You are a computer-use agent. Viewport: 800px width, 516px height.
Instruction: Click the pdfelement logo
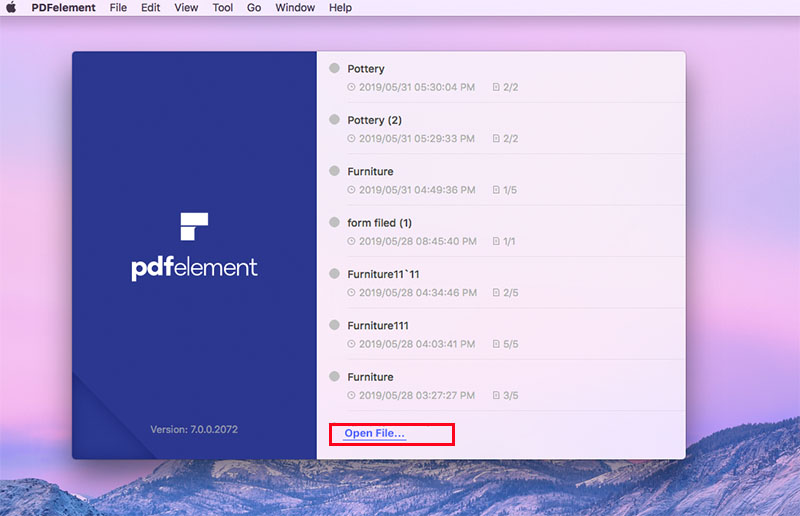[x=194, y=247]
